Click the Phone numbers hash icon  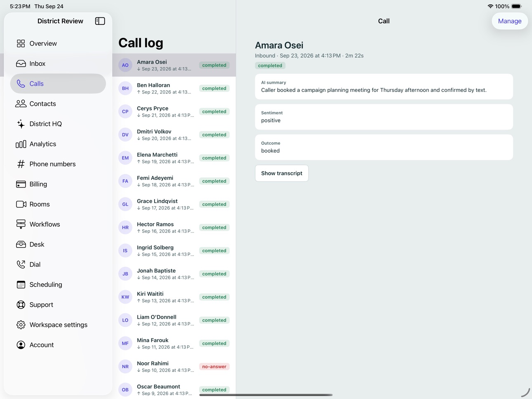tap(21, 164)
